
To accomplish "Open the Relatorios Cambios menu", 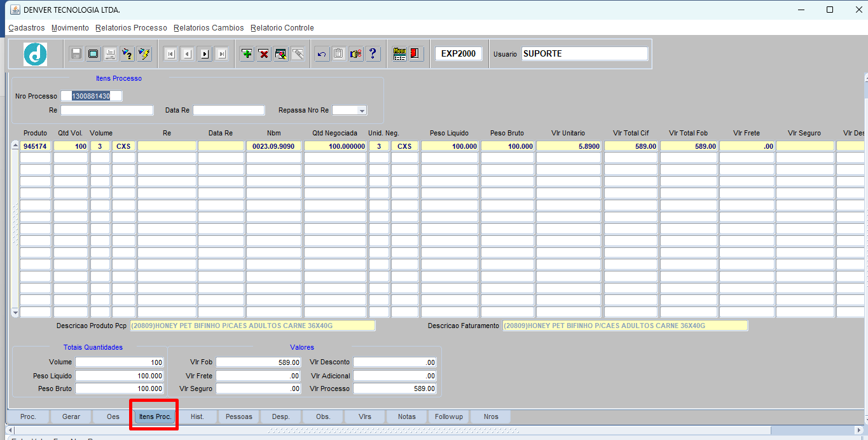I will (209, 28).
